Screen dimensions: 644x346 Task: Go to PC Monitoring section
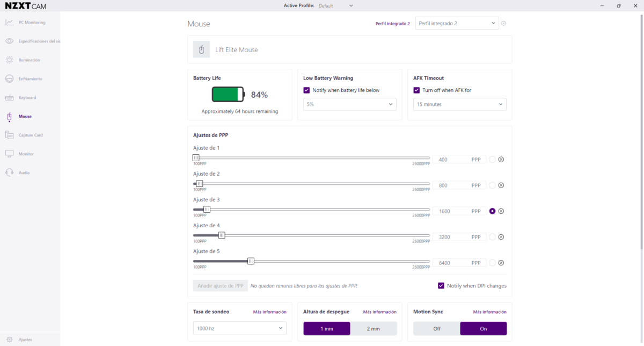[32, 23]
